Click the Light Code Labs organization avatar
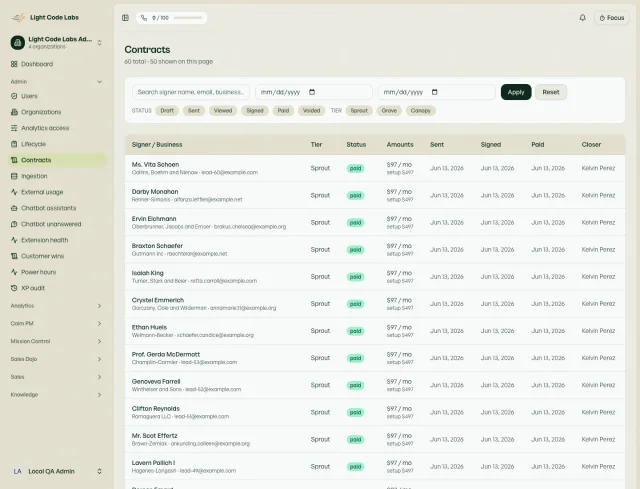 click(x=18, y=42)
